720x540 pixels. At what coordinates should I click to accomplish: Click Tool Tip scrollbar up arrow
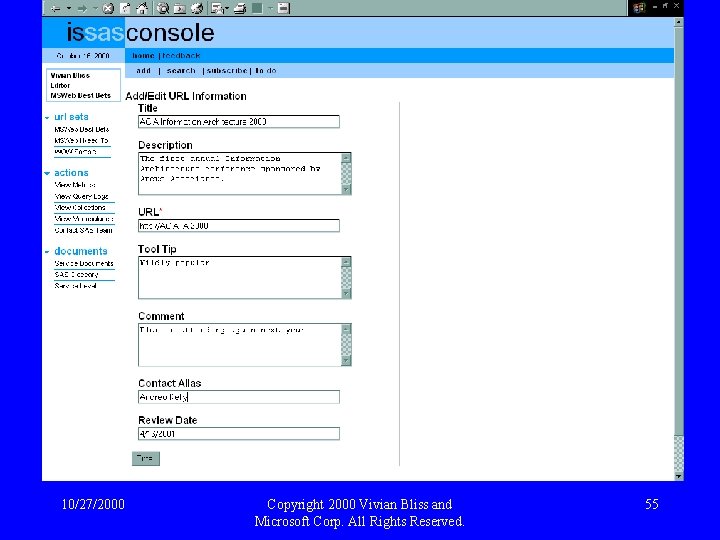point(346,262)
